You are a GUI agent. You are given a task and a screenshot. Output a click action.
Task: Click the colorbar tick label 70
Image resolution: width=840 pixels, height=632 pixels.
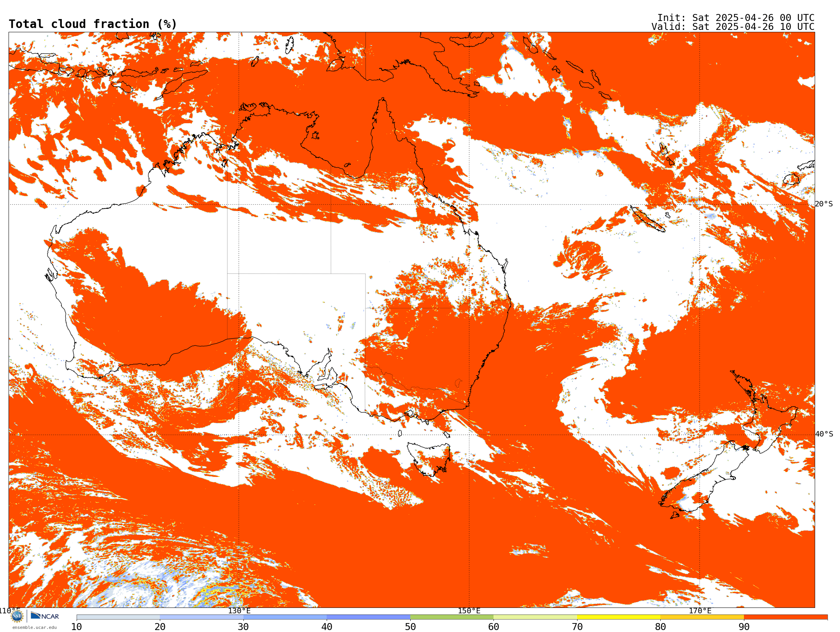(577, 627)
